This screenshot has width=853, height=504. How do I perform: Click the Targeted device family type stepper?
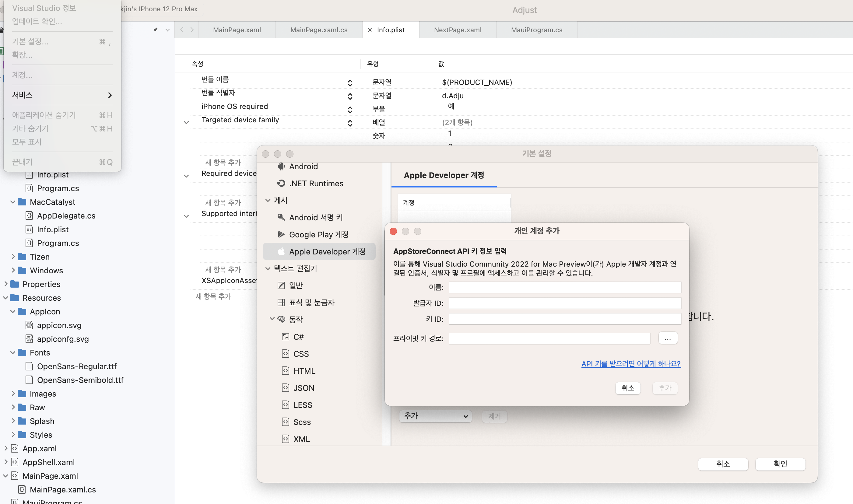350,123
